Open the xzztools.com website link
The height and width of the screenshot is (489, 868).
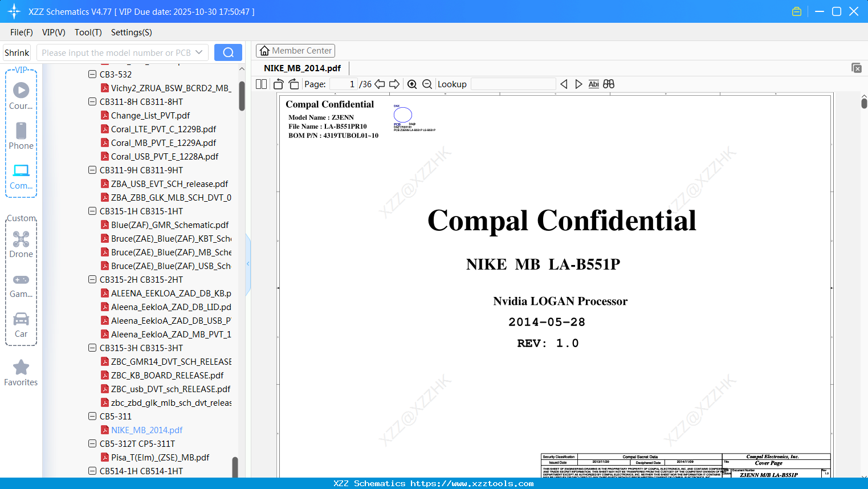pyautogui.click(x=472, y=483)
